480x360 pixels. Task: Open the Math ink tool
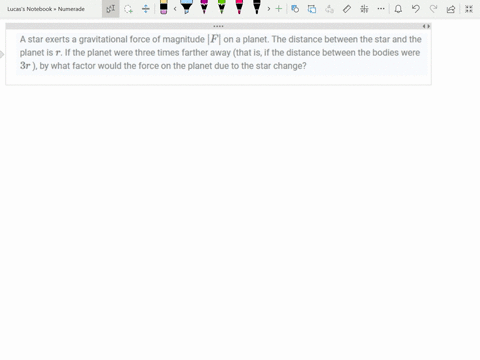tap(364, 9)
